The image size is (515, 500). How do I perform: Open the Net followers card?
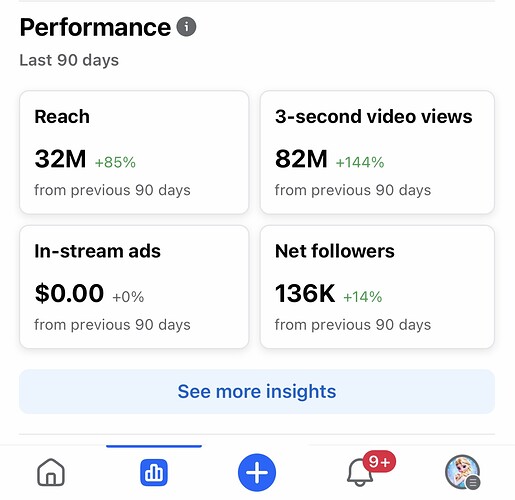coord(377,287)
